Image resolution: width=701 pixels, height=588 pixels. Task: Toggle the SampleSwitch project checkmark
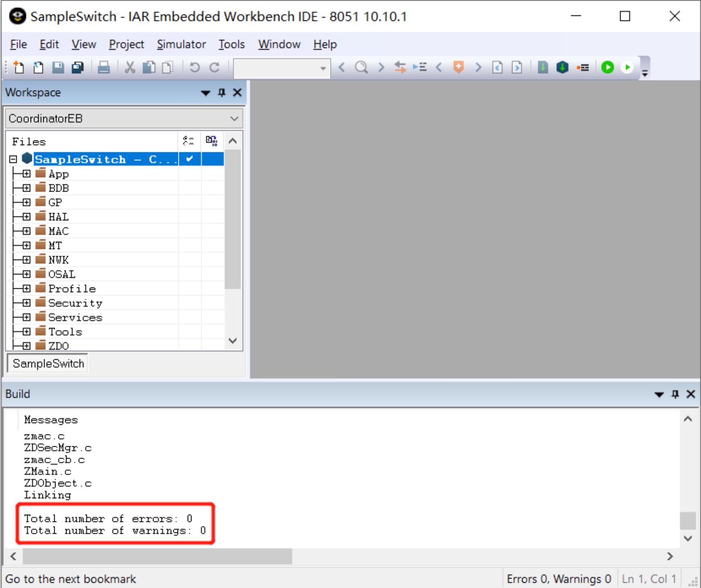(189, 159)
